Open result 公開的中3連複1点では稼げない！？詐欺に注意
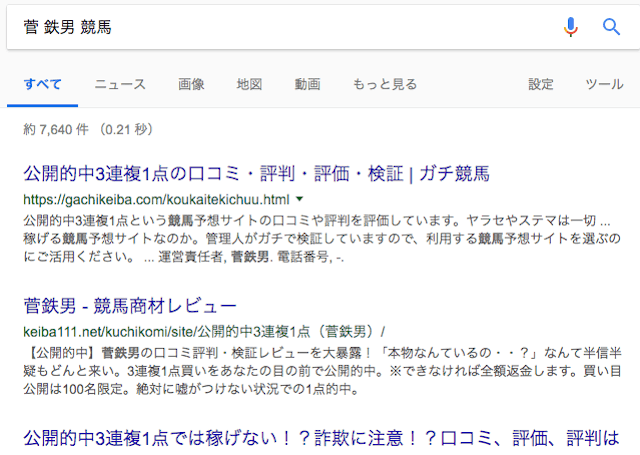 tap(322, 438)
